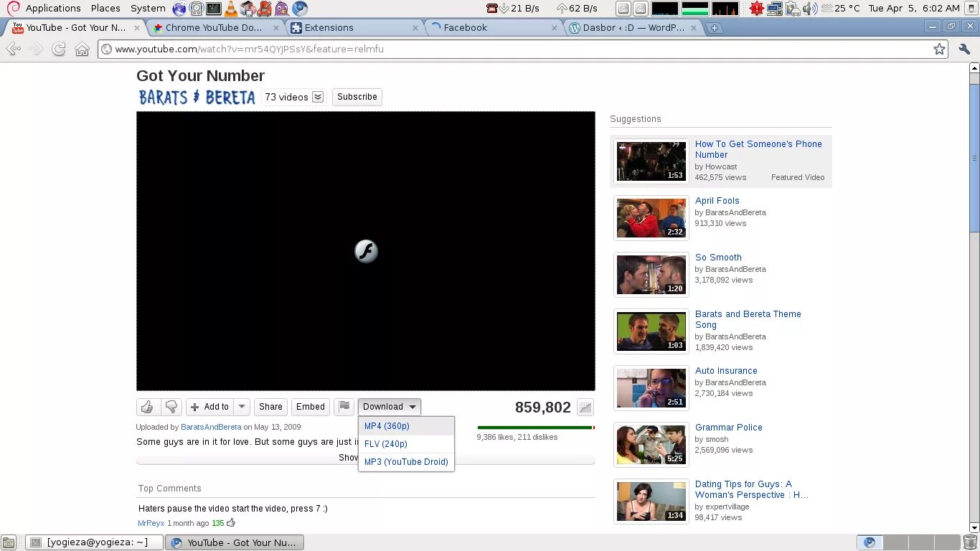Screen dimensions: 980x551
Task: Launch Pidgin from the purple bird icon
Action: click(x=282, y=9)
